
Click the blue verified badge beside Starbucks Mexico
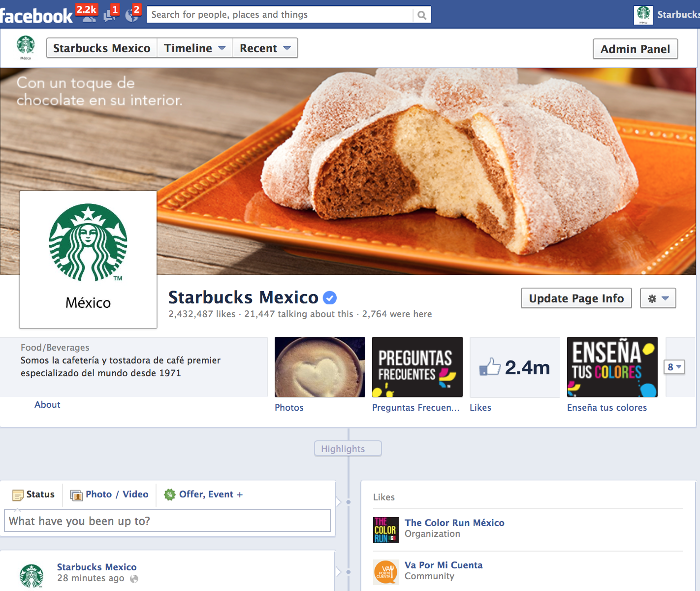click(x=330, y=297)
